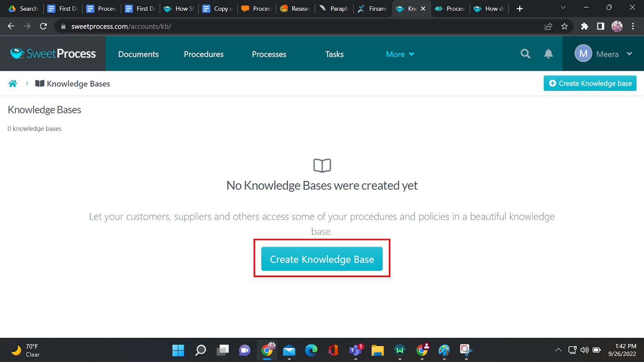Open the clock showing 1:42 PM
The image size is (644, 362).
(622, 350)
